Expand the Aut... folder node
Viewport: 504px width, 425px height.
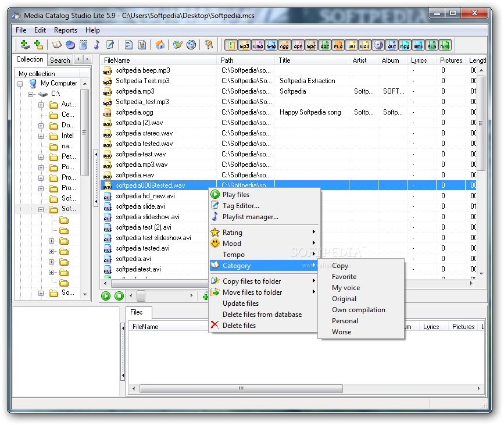[41, 105]
